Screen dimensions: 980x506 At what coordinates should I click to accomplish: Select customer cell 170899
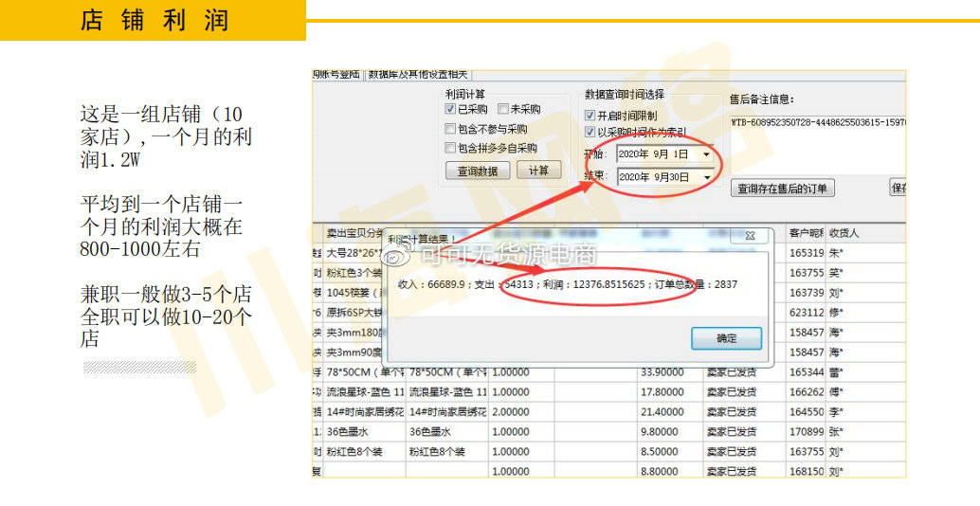tap(807, 432)
